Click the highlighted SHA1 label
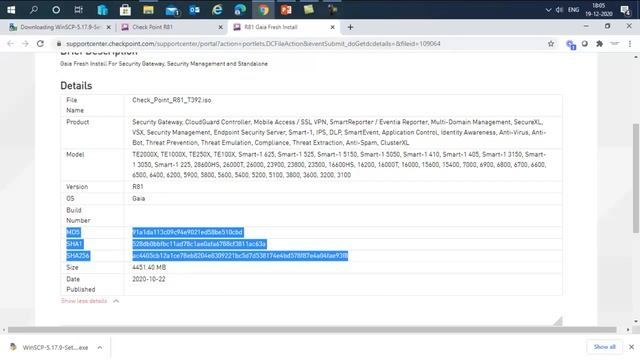The image size is (640, 360). point(74,244)
